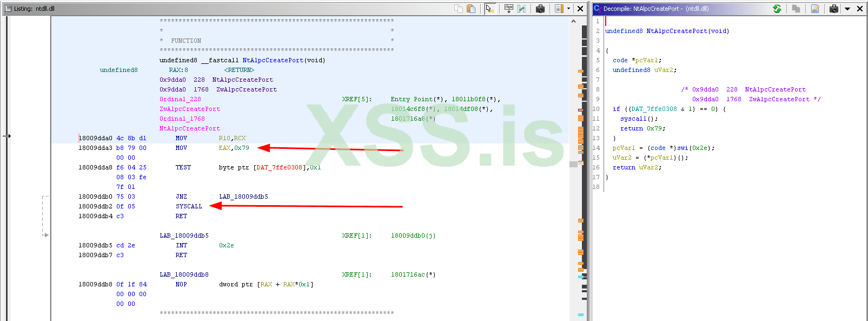Open the dropdown arrow beside the Listing margin icon

coord(568,8)
